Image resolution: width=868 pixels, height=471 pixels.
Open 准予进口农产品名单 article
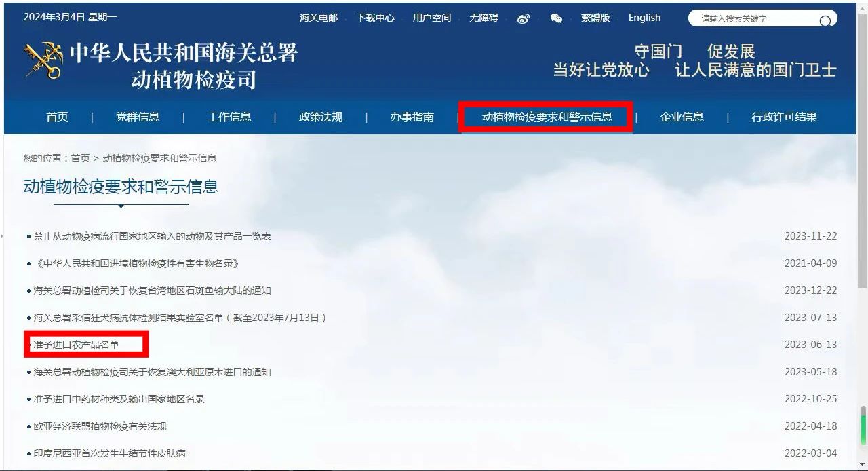76,345
